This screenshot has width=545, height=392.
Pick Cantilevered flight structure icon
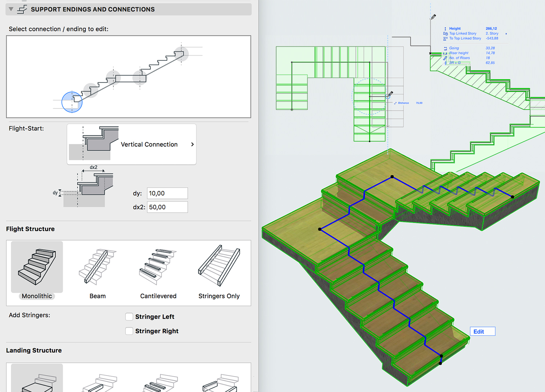(158, 267)
